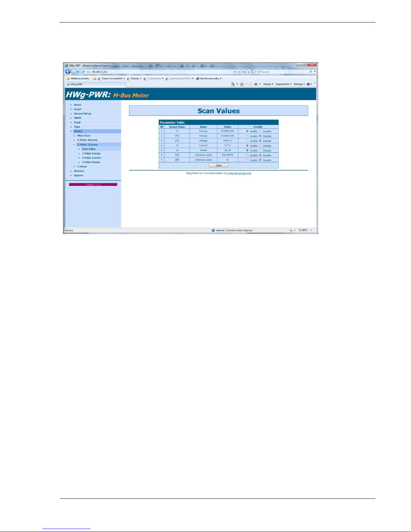Open the Zabezpečení menu

coord(284,84)
